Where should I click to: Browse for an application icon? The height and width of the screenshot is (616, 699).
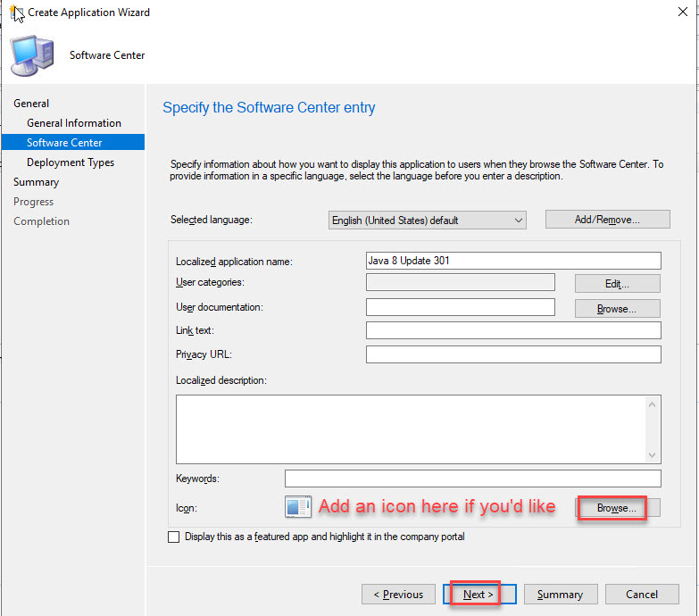(617, 508)
